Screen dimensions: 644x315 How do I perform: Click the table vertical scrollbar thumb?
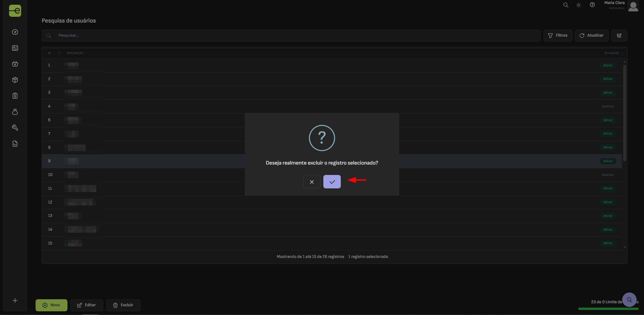(625, 113)
